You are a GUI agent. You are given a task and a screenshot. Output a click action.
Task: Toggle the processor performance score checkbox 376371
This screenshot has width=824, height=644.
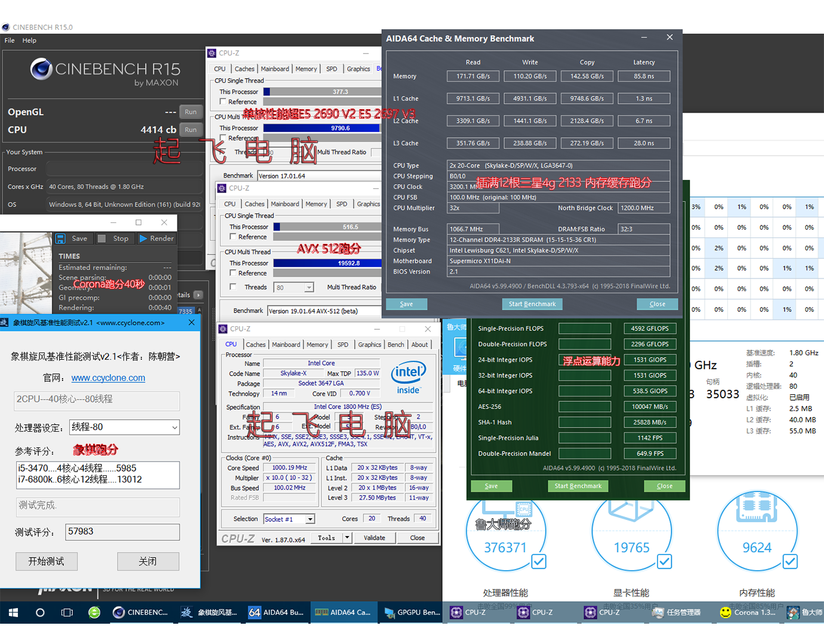(x=539, y=561)
